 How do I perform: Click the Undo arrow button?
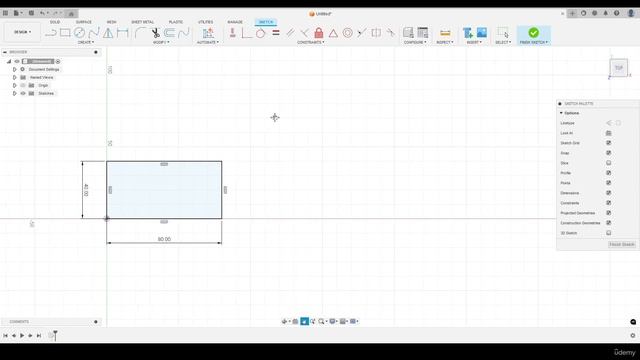point(42,13)
